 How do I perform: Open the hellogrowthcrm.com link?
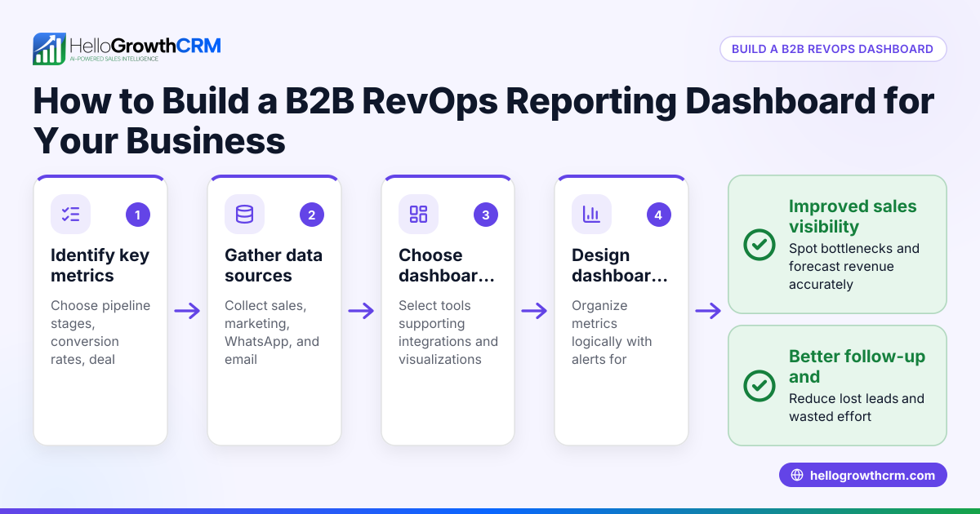pos(863,475)
